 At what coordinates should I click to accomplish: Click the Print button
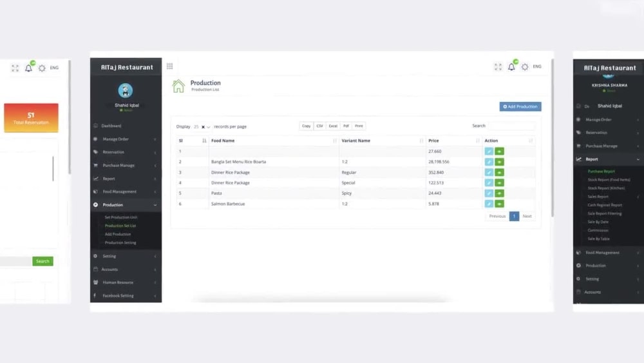(x=359, y=126)
